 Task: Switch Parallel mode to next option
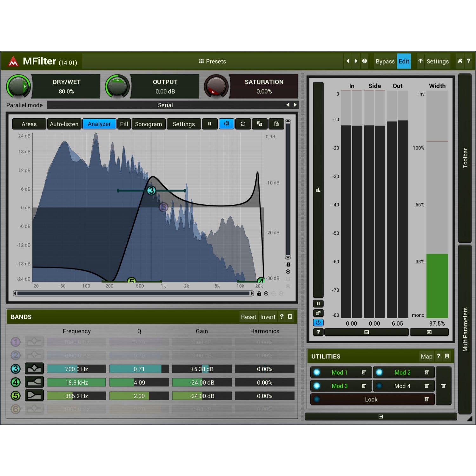coord(295,105)
